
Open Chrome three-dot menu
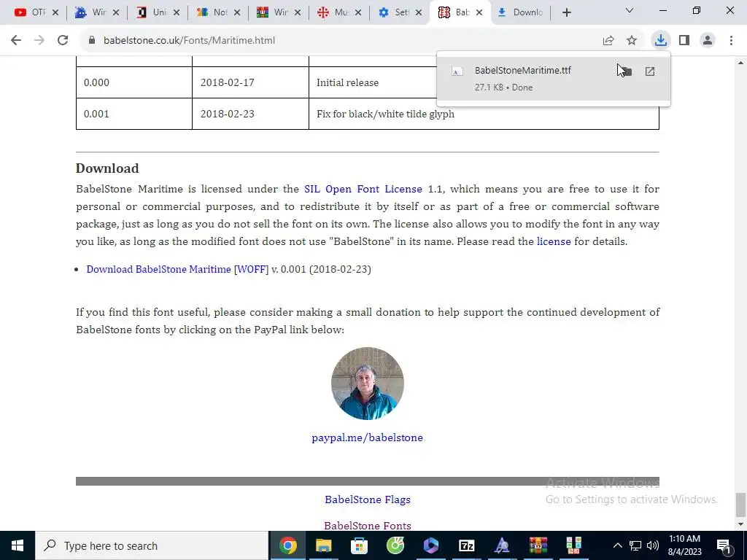(731, 41)
